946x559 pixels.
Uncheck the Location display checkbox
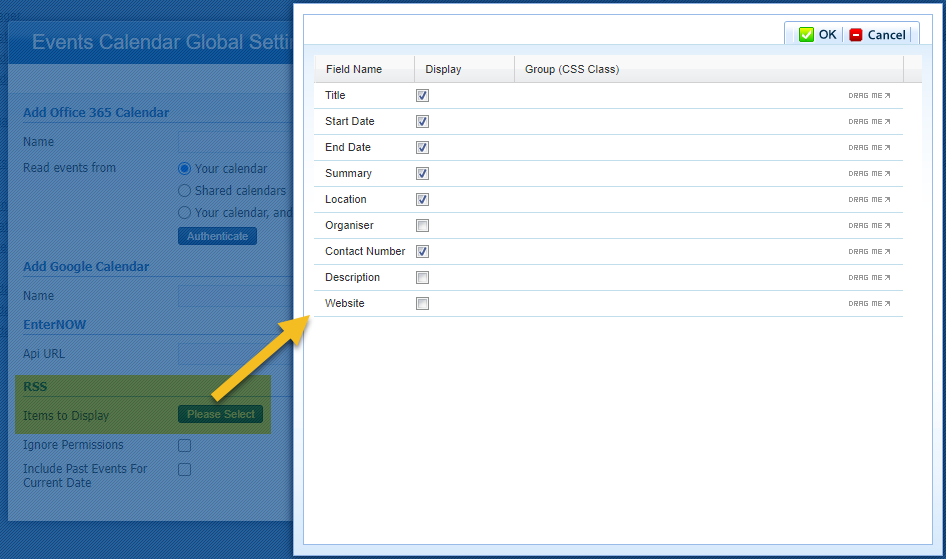point(422,199)
